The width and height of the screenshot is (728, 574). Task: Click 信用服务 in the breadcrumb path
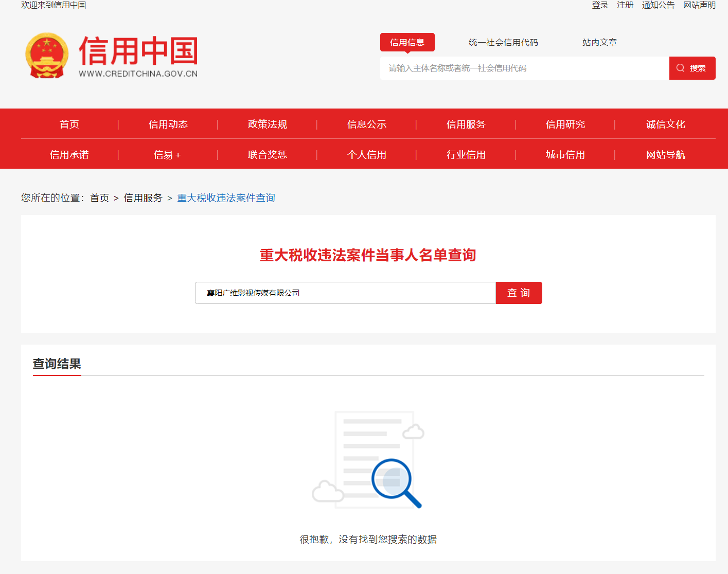click(143, 198)
